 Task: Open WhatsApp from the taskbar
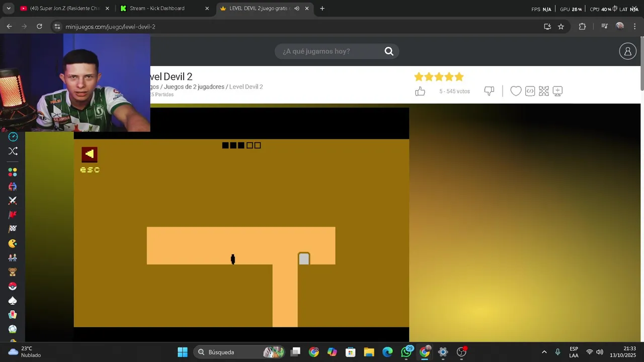(406, 352)
